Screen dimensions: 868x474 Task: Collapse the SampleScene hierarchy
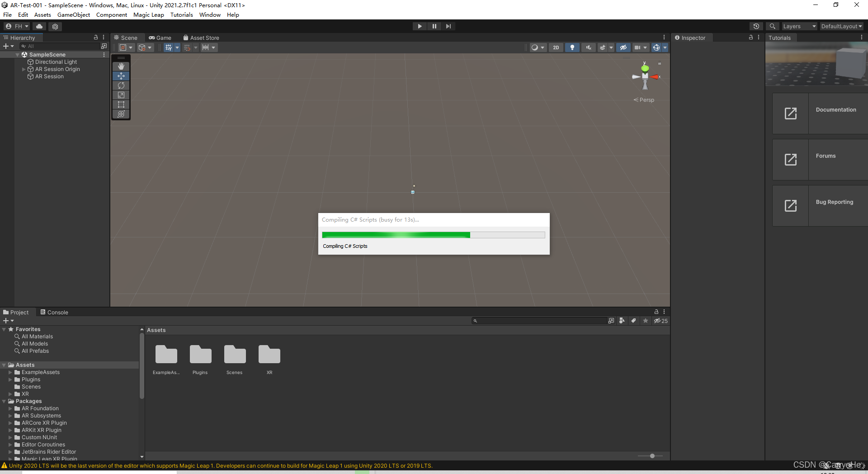(18, 55)
